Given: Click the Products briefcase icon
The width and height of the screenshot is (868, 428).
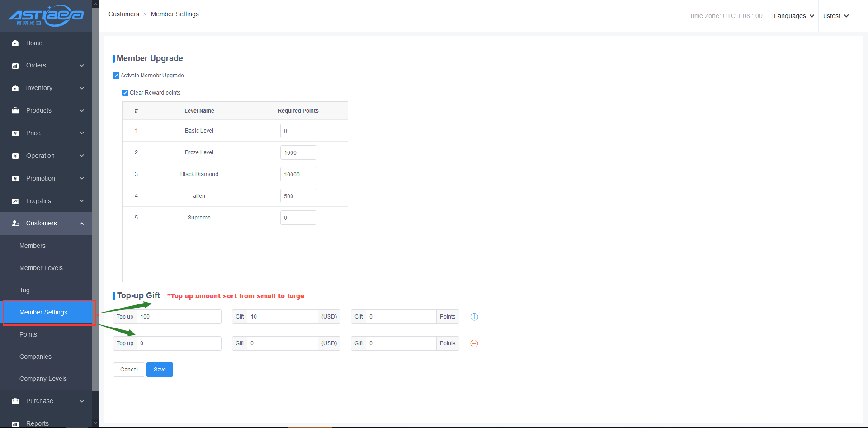Looking at the screenshot, I should (x=15, y=110).
